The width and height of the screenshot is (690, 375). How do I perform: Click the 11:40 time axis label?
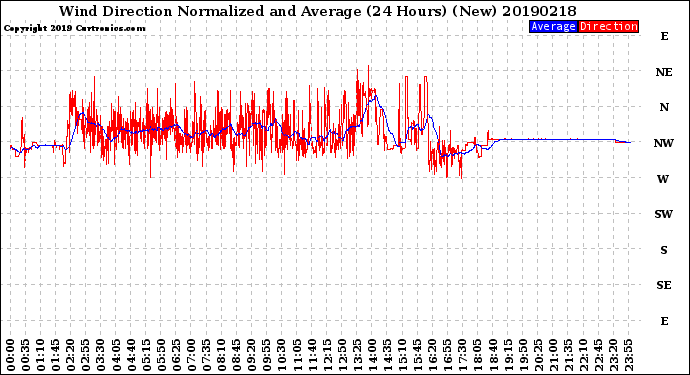(x=312, y=355)
